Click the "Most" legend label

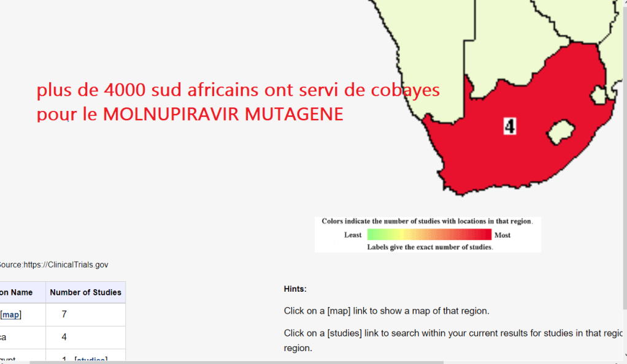point(502,235)
